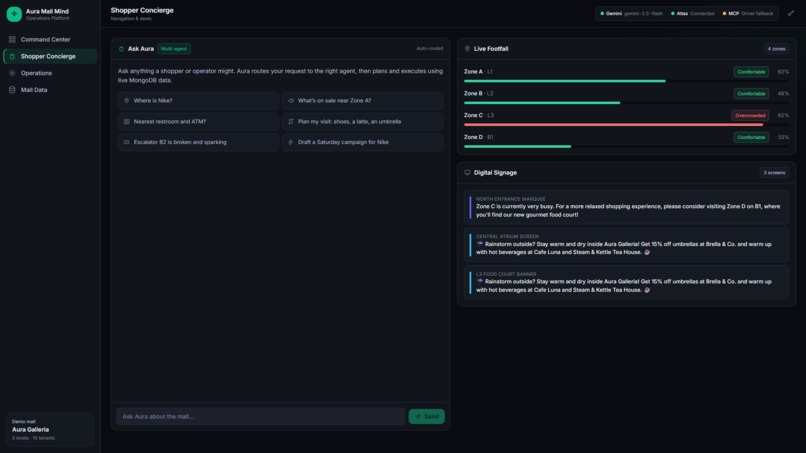This screenshot has height=453, width=806.
Task: Focus the 'Ask Aura about the mall' input
Action: pyautogui.click(x=261, y=416)
